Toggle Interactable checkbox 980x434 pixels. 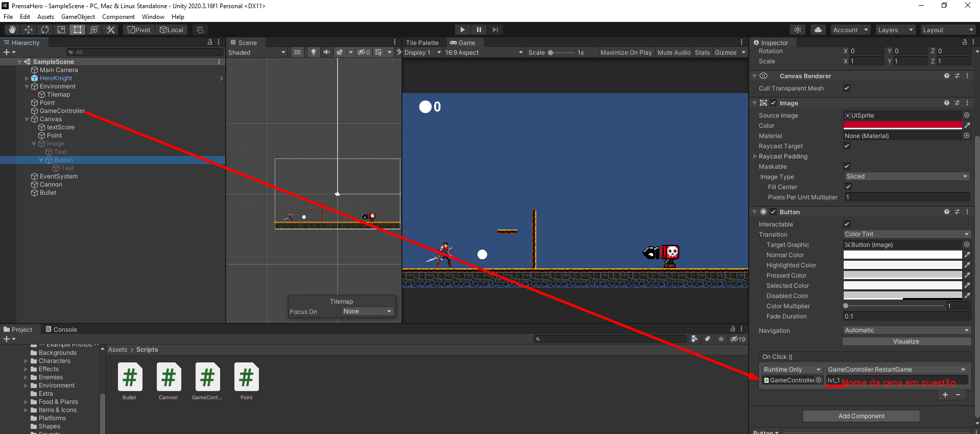847,224
